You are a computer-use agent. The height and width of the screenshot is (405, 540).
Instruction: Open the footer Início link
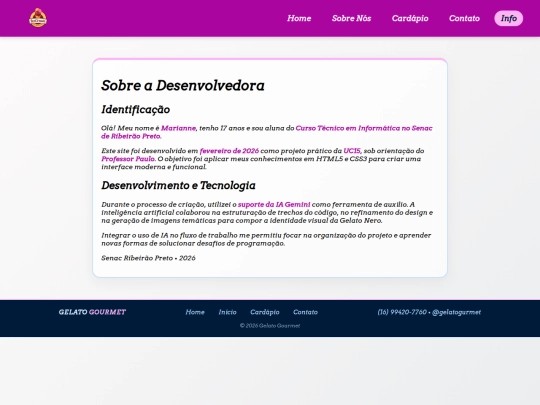tap(227, 312)
